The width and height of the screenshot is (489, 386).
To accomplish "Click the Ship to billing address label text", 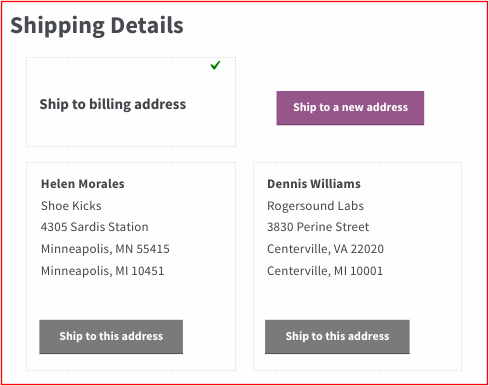I will (x=113, y=105).
